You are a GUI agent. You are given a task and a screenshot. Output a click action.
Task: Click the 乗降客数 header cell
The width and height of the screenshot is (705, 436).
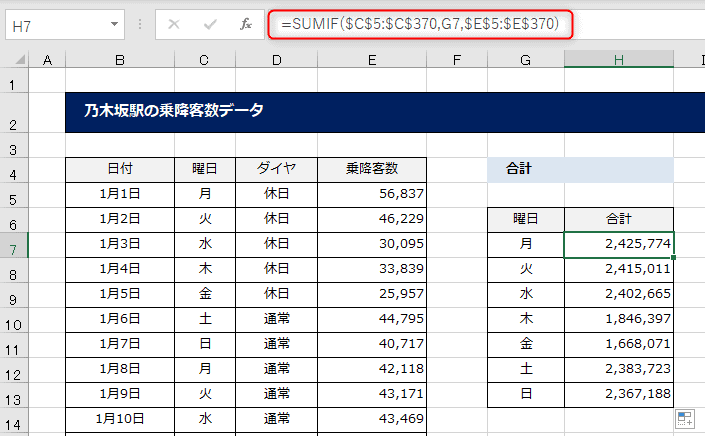click(x=372, y=170)
